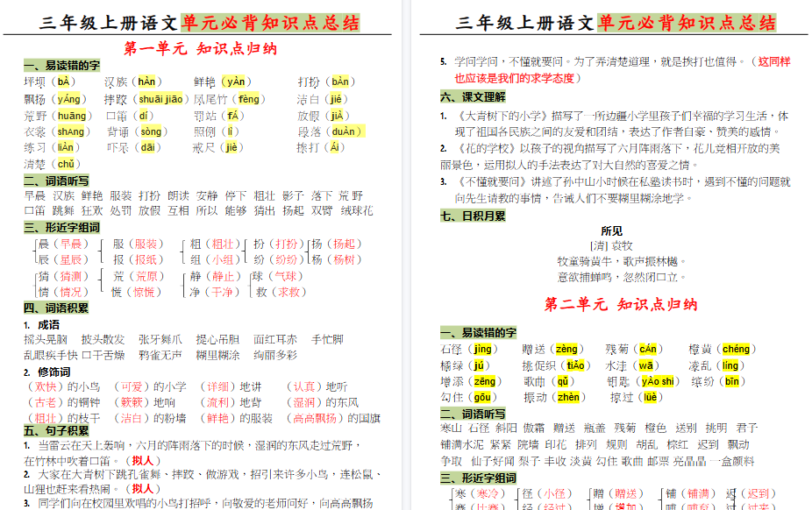
Task: Click the poem title "所见"
Action: [x=611, y=230]
